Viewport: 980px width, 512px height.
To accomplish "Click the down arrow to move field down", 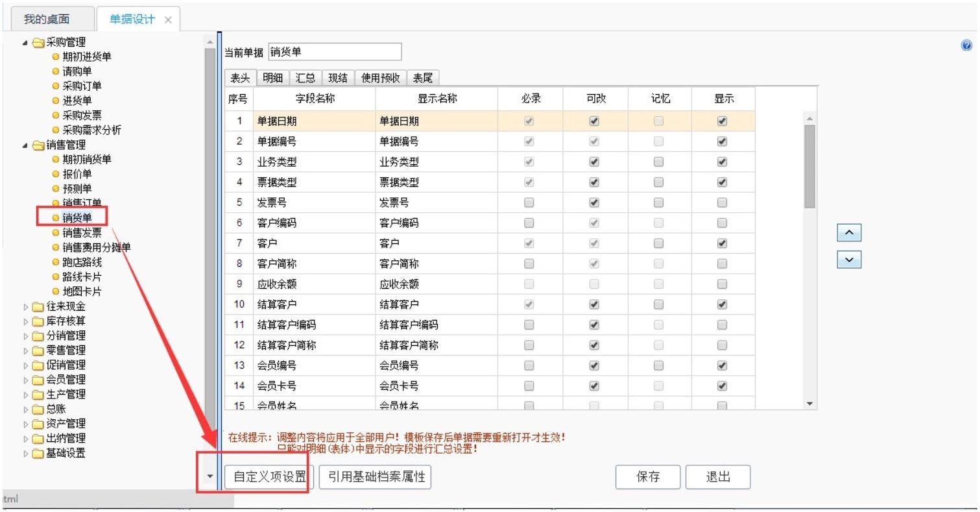I will pyautogui.click(x=848, y=259).
